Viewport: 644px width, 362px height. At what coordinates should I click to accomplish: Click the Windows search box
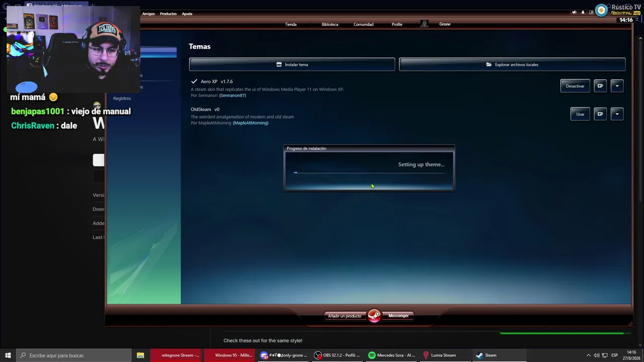[73, 355]
